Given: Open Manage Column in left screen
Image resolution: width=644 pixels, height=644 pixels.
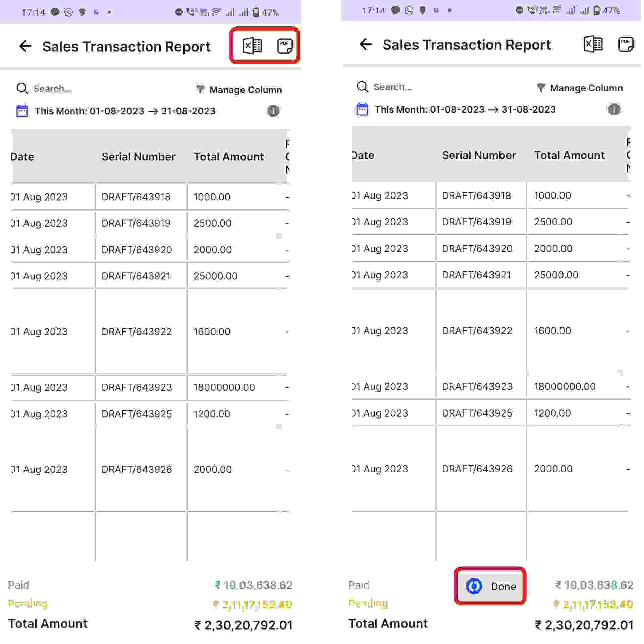Looking at the screenshot, I should pos(239,90).
